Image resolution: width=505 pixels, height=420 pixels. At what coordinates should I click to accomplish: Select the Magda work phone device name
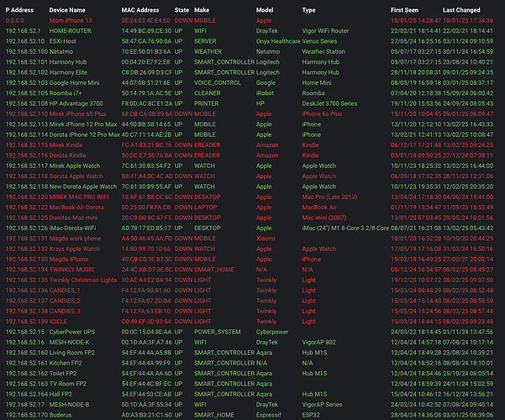point(75,239)
